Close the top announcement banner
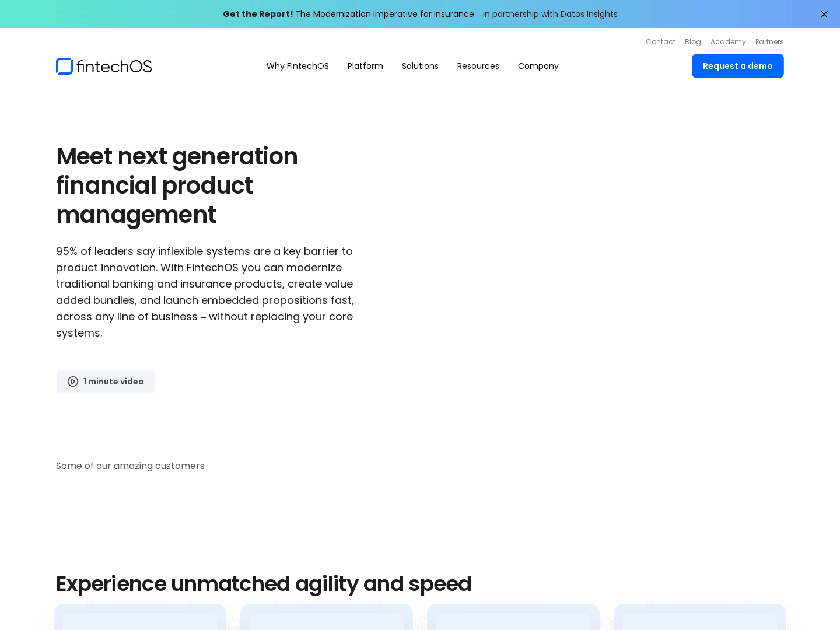840x630 pixels. pos(824,15)
